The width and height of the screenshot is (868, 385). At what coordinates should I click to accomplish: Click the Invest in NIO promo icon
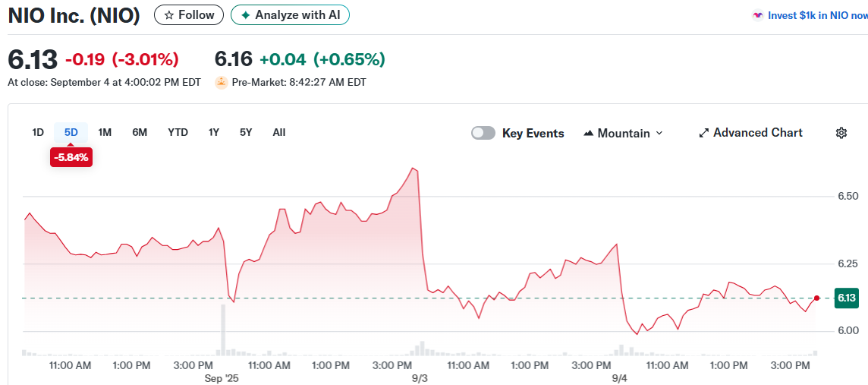pyautogui.click(x=758, y=15)
